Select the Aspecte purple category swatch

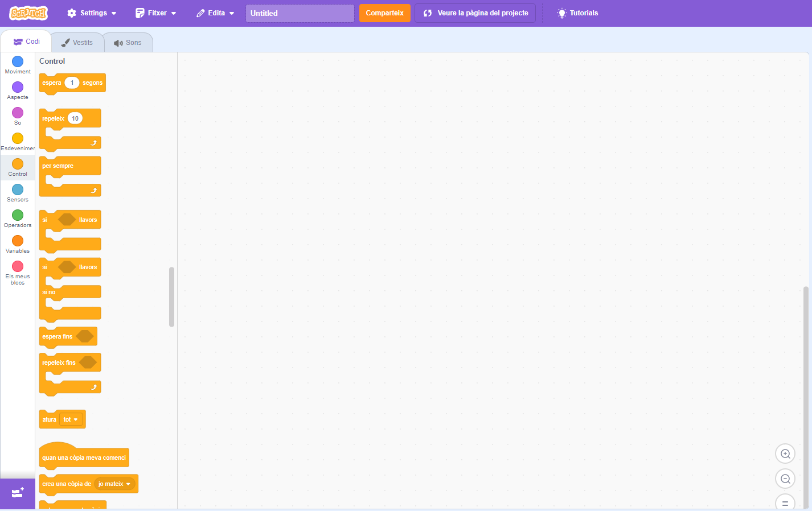pos(18,87)
